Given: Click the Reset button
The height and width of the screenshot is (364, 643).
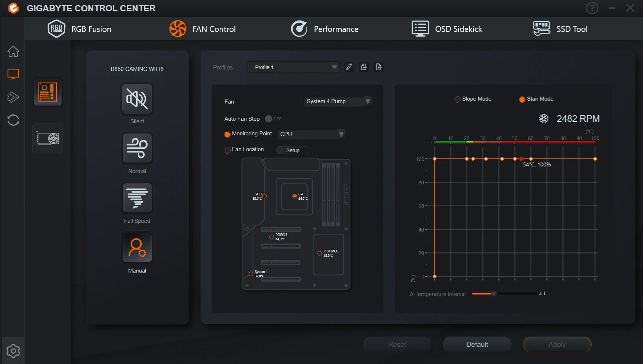Looking at the screenshot, I should point(397,344).
